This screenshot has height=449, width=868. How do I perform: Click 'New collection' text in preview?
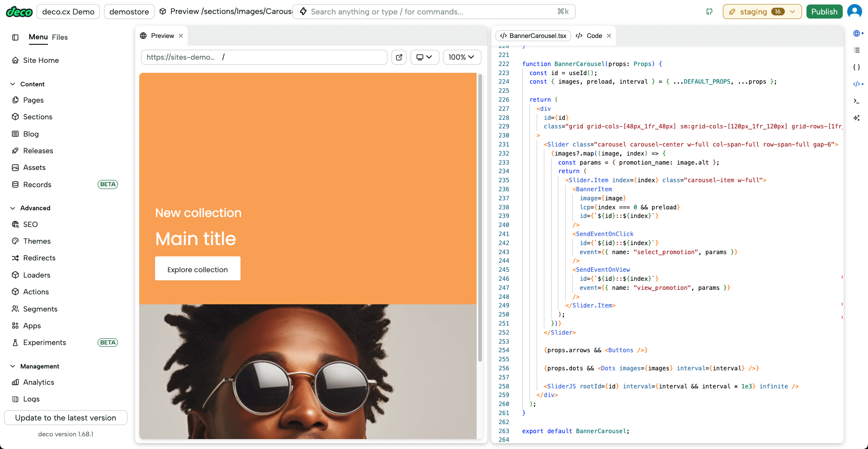click(198, 213)
